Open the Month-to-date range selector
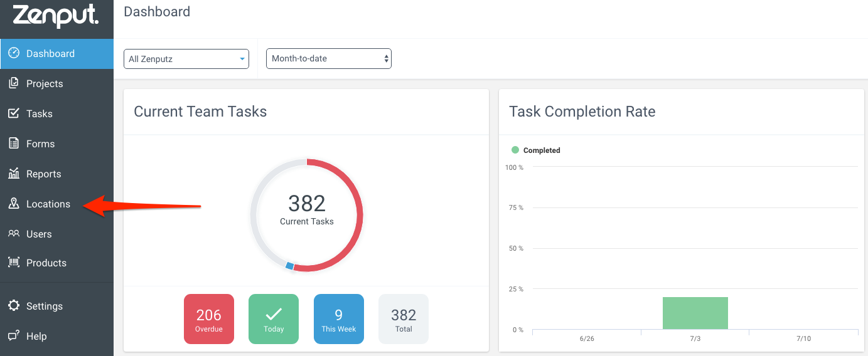The width and height of the screenshot is (868, 356). pos(329,58)
